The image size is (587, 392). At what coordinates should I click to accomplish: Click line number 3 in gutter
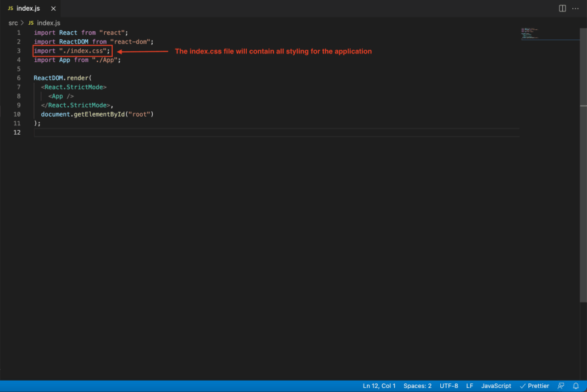[19, 51]
